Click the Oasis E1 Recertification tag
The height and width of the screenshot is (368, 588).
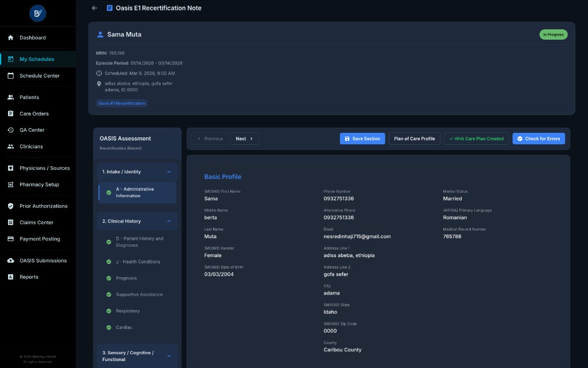[122, 103]
